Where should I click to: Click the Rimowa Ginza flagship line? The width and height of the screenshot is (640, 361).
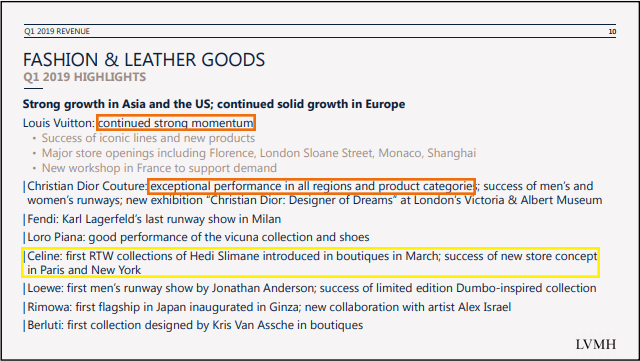tap(269, 307)
